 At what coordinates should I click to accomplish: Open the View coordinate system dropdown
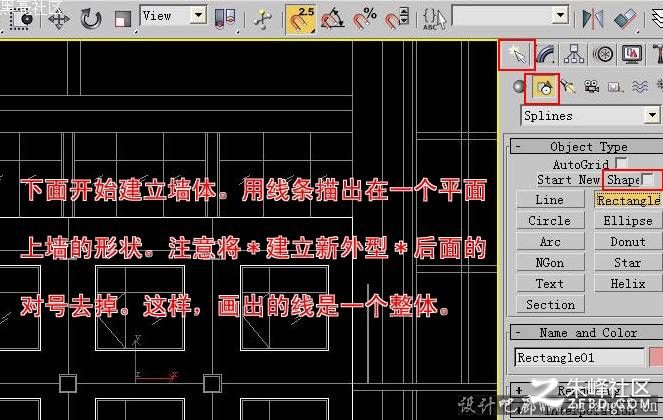coord(198,16)
